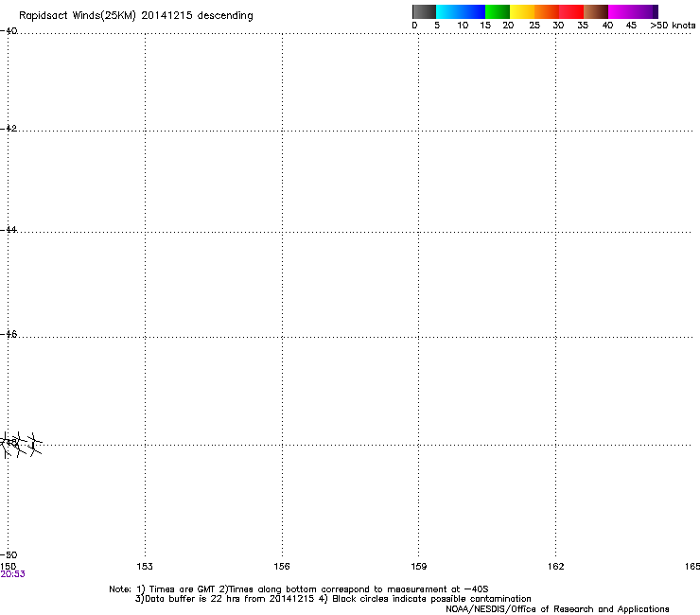
Task: Click longitude label 159
Action: 419,567
